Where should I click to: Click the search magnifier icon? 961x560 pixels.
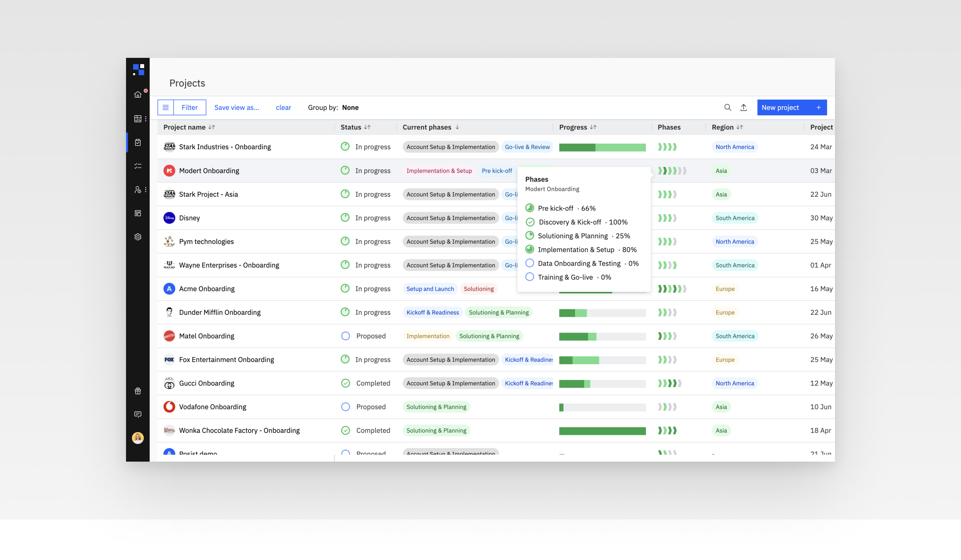point(727,107)
